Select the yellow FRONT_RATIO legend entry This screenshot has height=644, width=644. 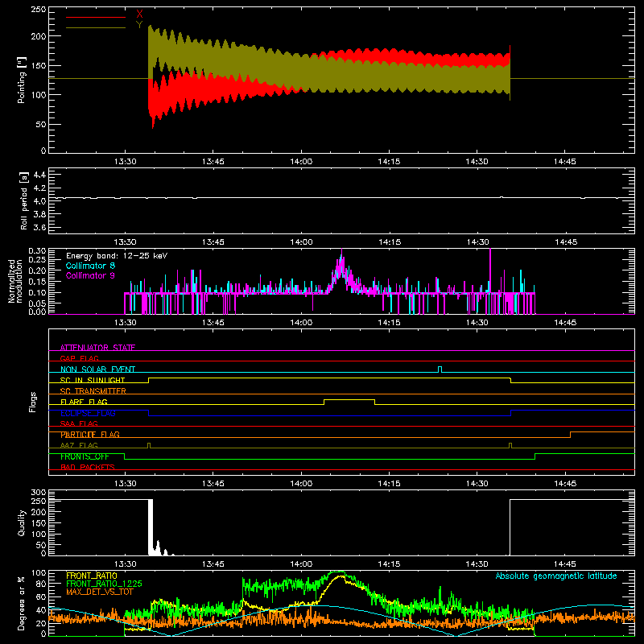click(92, 576)
